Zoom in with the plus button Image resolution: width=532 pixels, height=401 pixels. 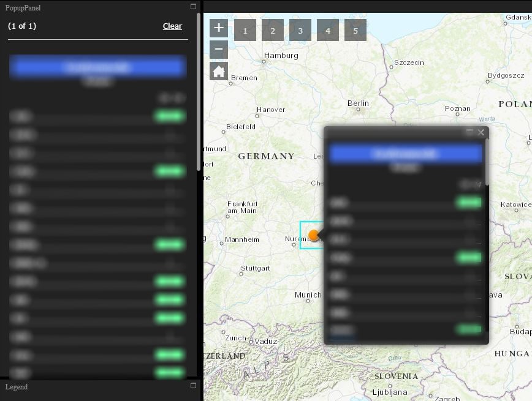click(x=218, y=28)
